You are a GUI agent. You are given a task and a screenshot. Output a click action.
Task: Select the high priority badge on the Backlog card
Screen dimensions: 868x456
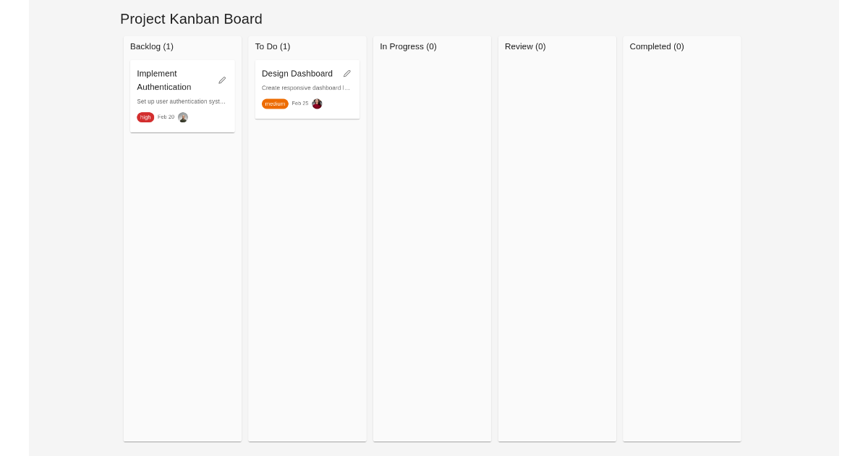point(145,117)
